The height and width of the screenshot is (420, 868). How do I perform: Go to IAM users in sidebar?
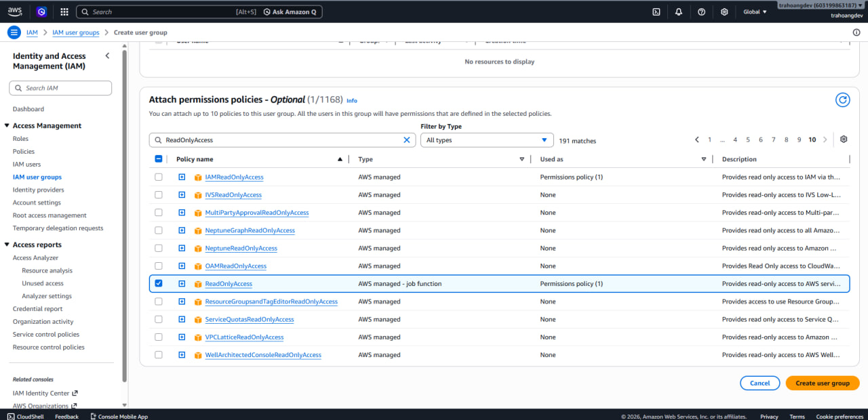(x=26, y=164)
